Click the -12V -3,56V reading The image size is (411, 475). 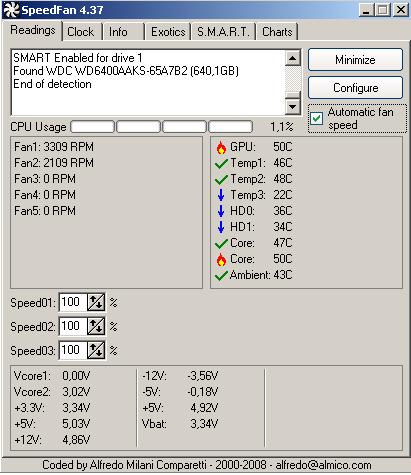pyautogui.click(x=180, y=376)
